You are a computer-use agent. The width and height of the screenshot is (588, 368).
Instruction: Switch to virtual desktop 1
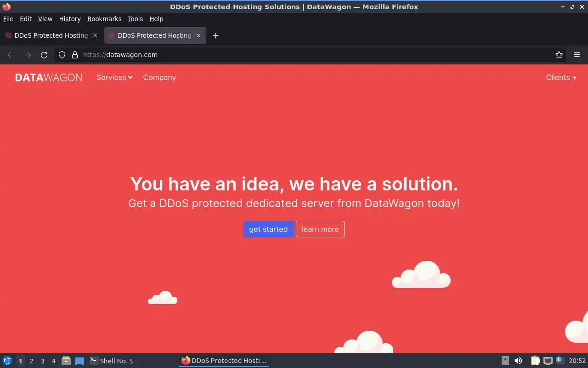(x=20, y=361)
